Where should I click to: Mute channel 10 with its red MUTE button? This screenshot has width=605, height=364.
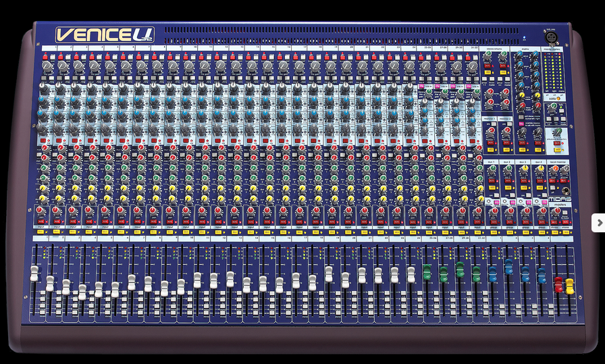tap(186, 222)
